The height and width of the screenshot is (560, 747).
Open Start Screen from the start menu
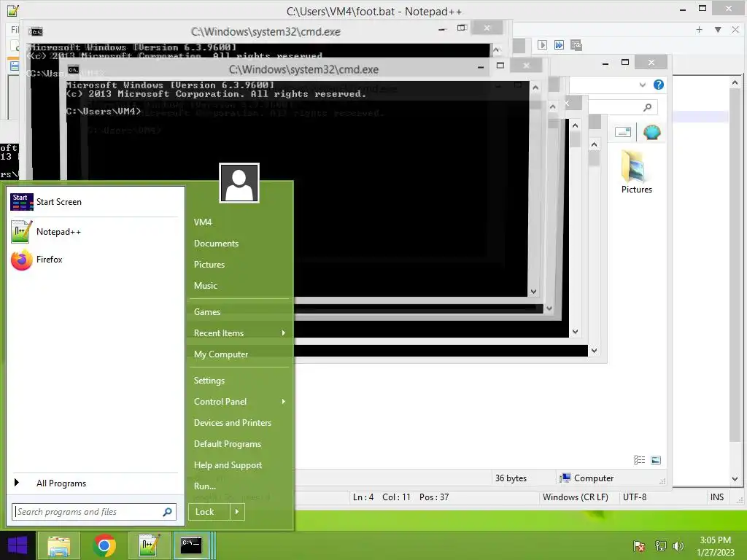tap(96, 202)
